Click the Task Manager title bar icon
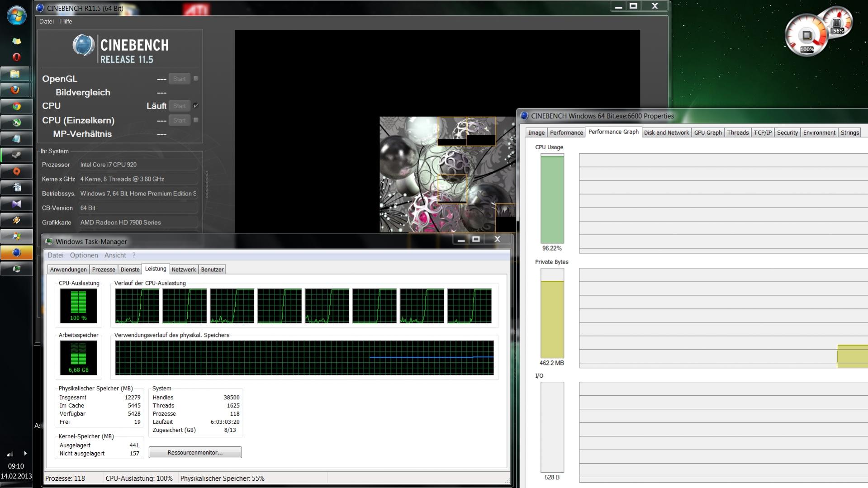 click(49, 242)
